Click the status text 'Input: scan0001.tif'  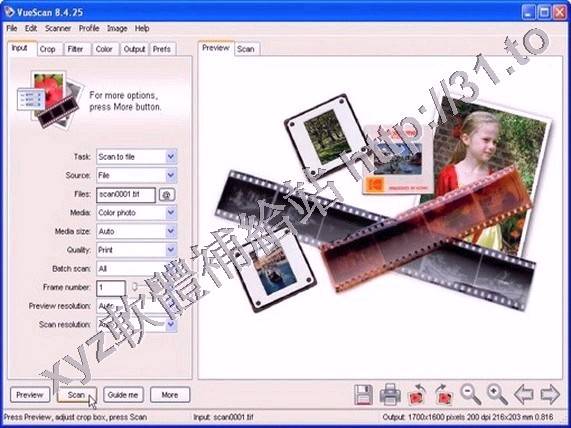[223, 417]
